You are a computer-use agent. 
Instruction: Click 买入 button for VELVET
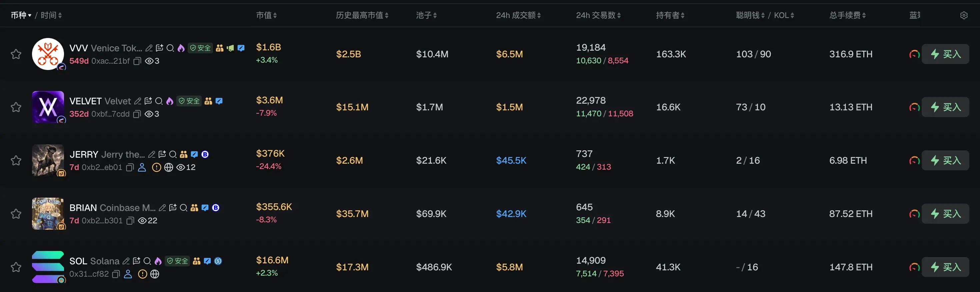pyautogui.click(x=945, y=107)
